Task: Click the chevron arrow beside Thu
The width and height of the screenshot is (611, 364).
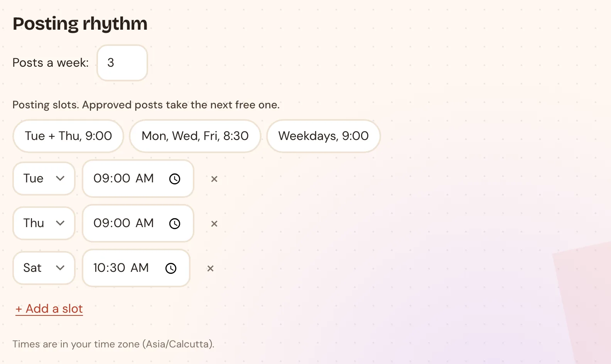Action: [x=60, y=223]
